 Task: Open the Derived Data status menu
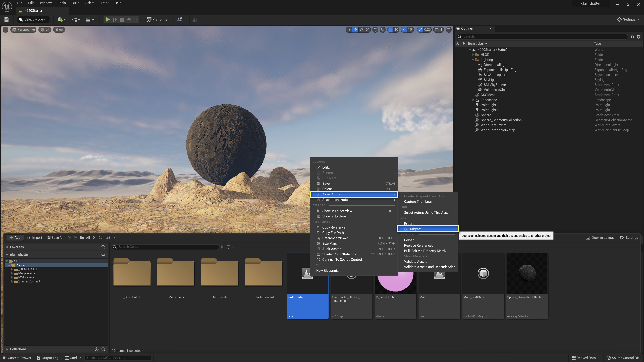[x=584, y=358]
